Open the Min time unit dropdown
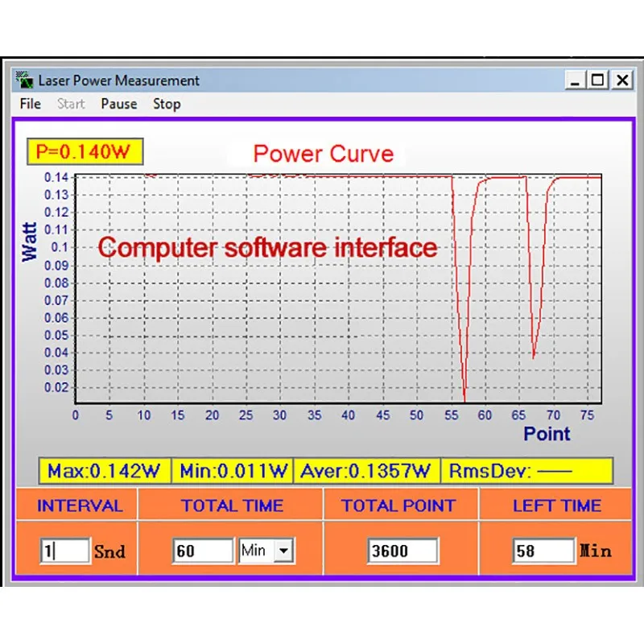The image size is (644, 644). (283, 551)
